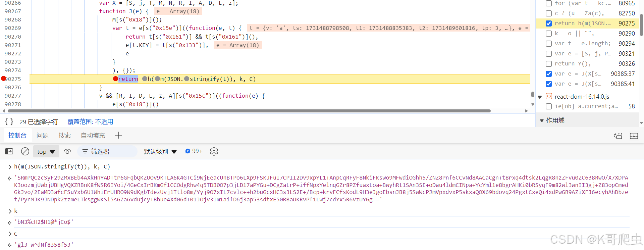Click the red breakpoint marker at line 90275
The height and width of the screenshot is (250, 644).
pyautogui.click(x=4, y=79)
